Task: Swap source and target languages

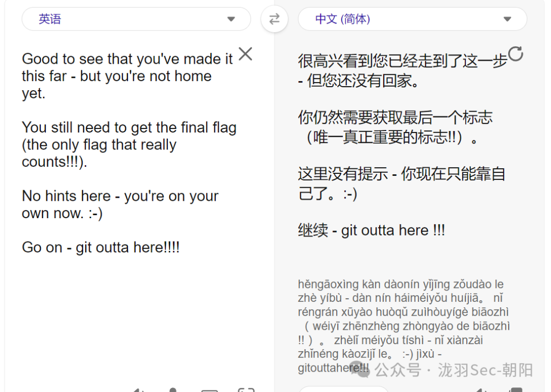Action: [x=274, y=19]
